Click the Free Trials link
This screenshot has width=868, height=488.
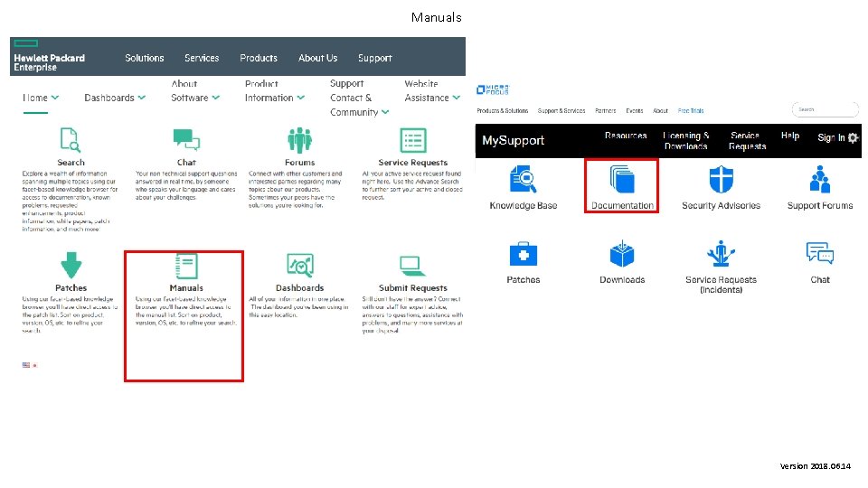[x=690, y=110]
